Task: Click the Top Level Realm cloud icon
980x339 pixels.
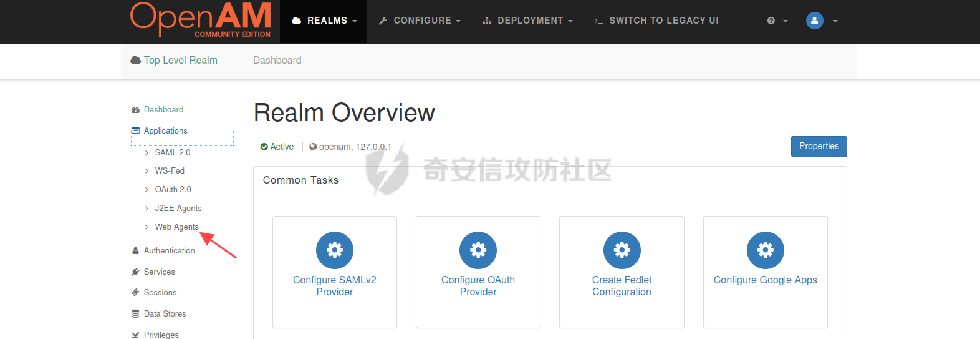Action: pyautogui.click(x=135, y=60)
